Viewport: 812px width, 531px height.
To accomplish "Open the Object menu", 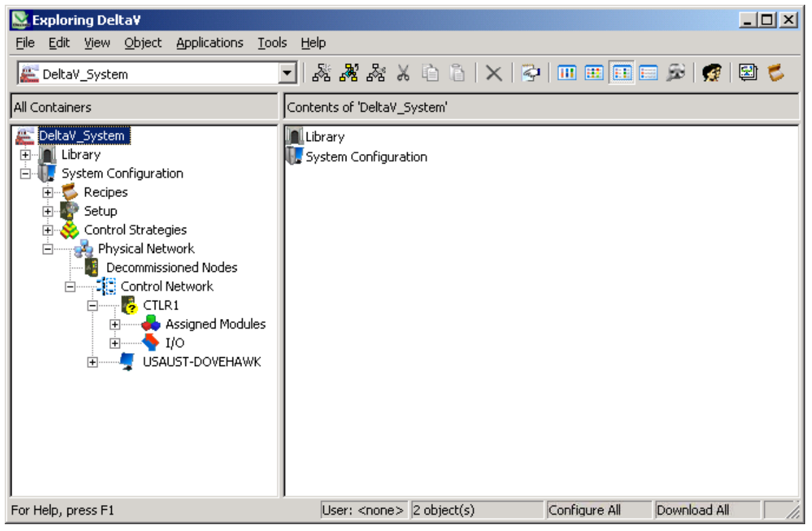I will tap(143, 43).
